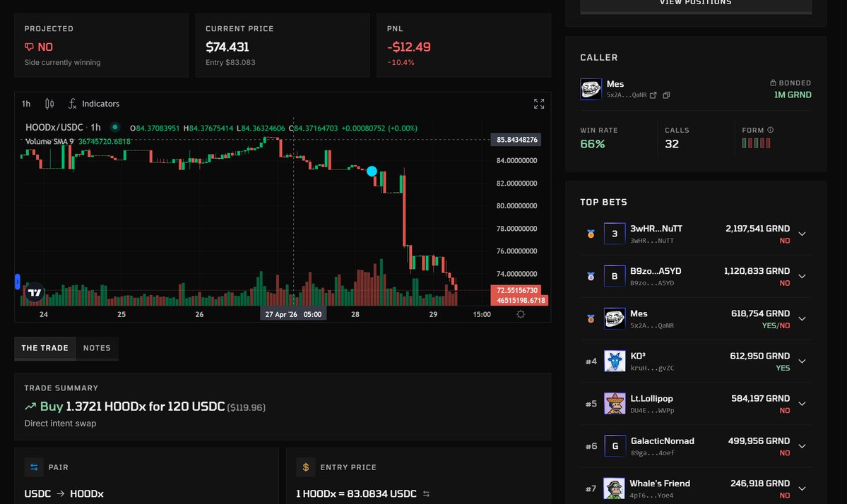Copy the Mes caller wallet address

coord(667,95)
